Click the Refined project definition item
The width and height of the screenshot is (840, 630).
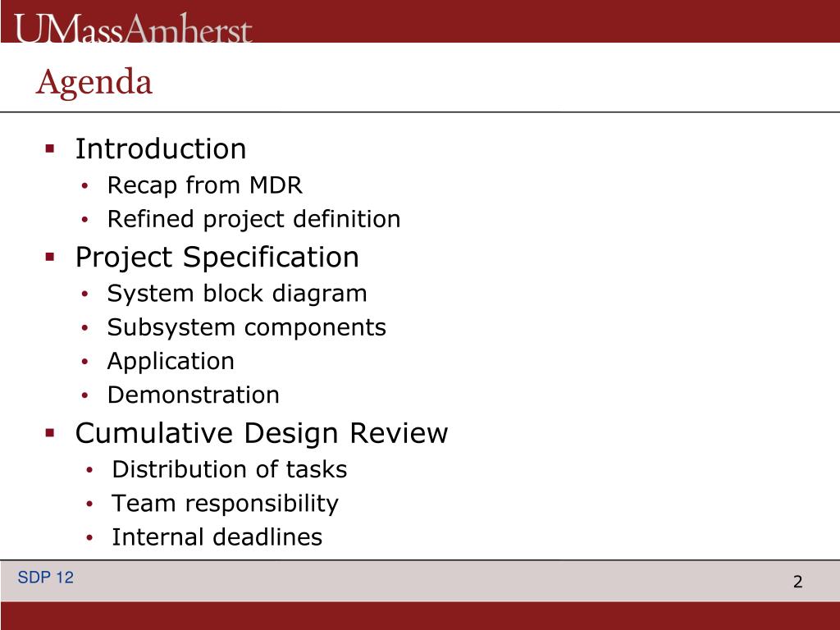(x=254, y=220)
